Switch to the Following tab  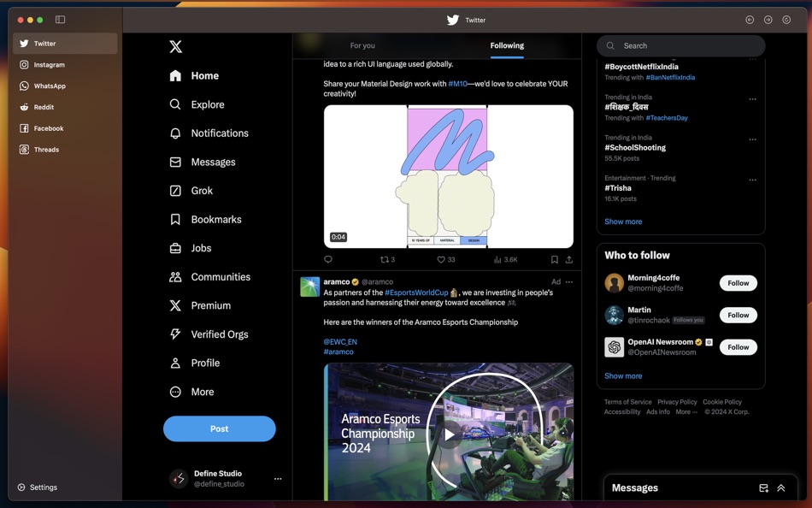[x=507, y=45]
